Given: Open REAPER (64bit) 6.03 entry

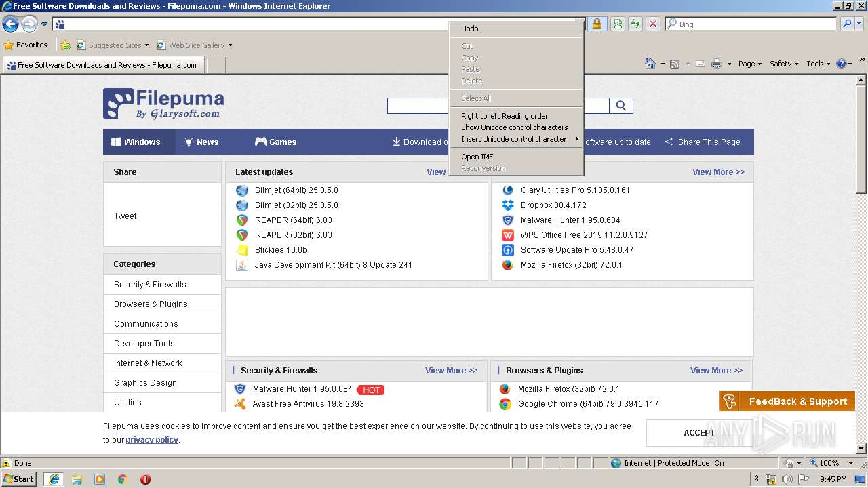Looking at the screenshot, I should pos(294,220).
